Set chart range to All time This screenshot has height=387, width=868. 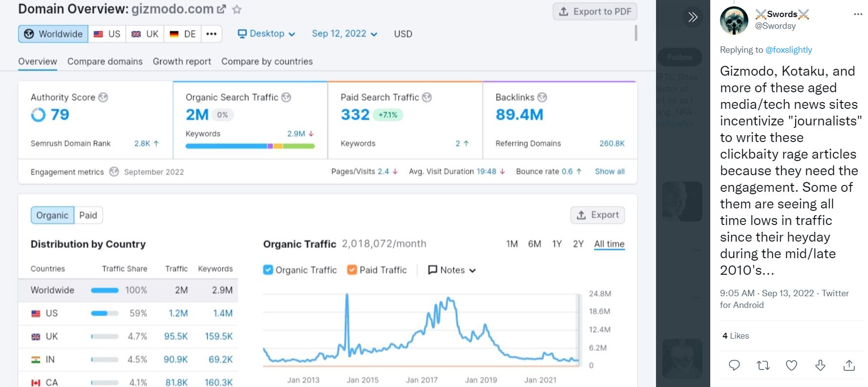[x=609, y=244]
